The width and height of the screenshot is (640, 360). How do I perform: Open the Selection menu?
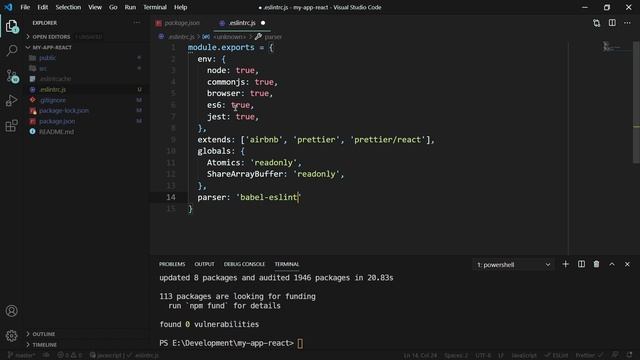tap(68, 7)
